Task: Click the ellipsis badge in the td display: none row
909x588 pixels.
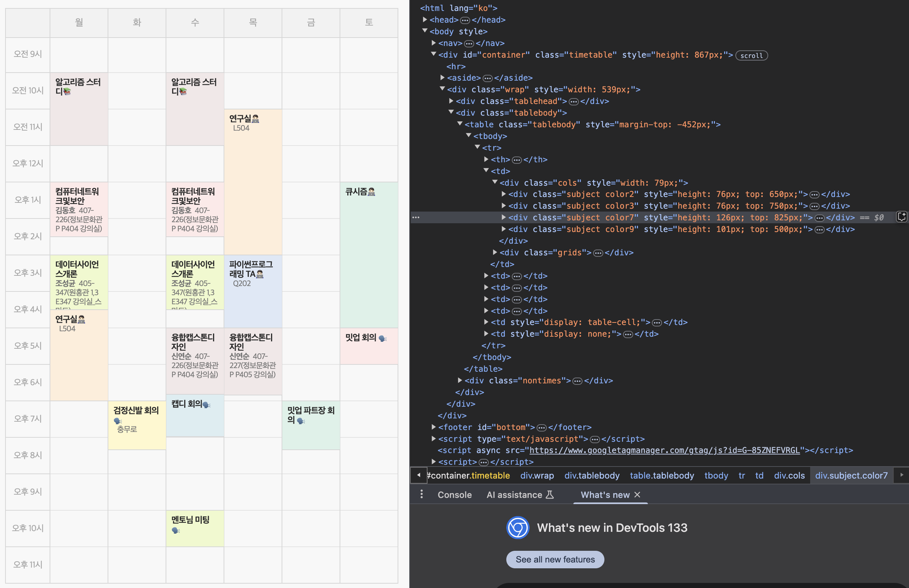Action: click(628, 334)
